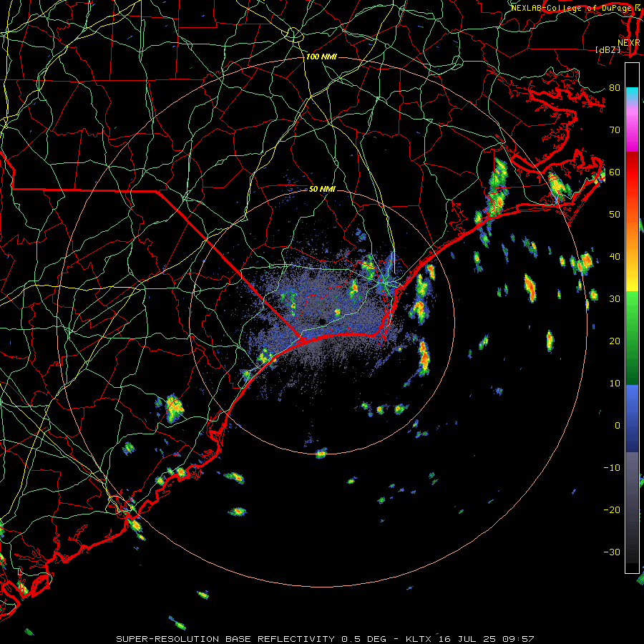The width and height of the screenshot is (644, 644).
Task: Pick the green segment of the color bar
Action: (x=632, y=338)
